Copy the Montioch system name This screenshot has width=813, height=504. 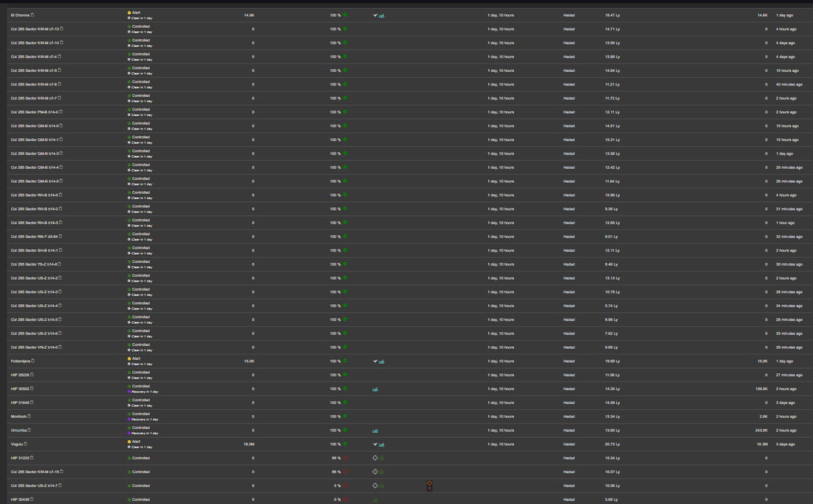[29, 416]
